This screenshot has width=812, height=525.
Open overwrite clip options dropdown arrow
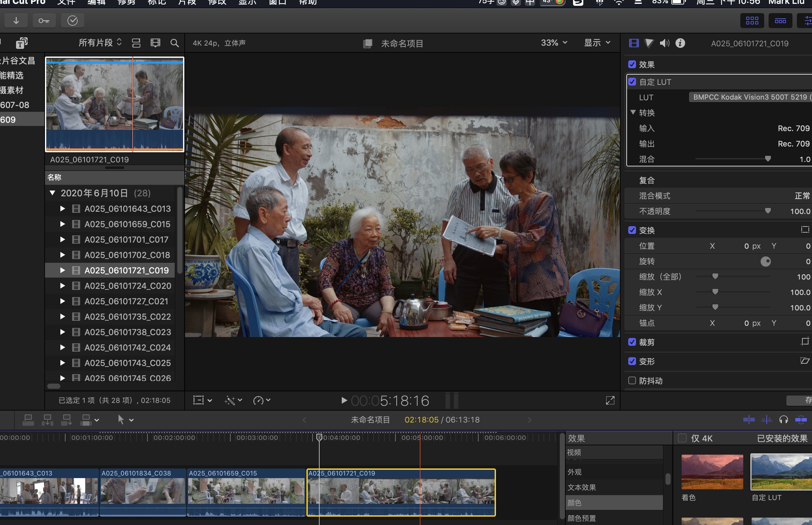point(97,420)
